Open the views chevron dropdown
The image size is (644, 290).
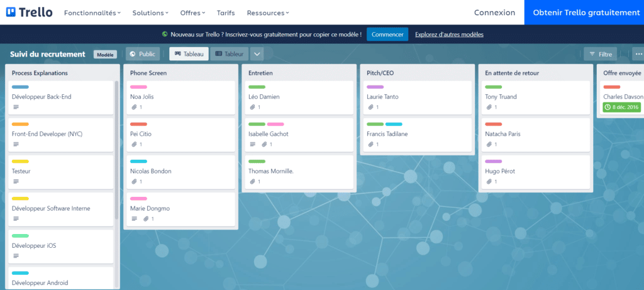(258, 54)
